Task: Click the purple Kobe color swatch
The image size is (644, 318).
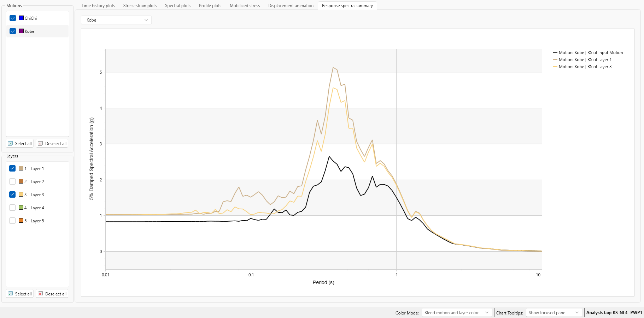Action: (21, 31)
